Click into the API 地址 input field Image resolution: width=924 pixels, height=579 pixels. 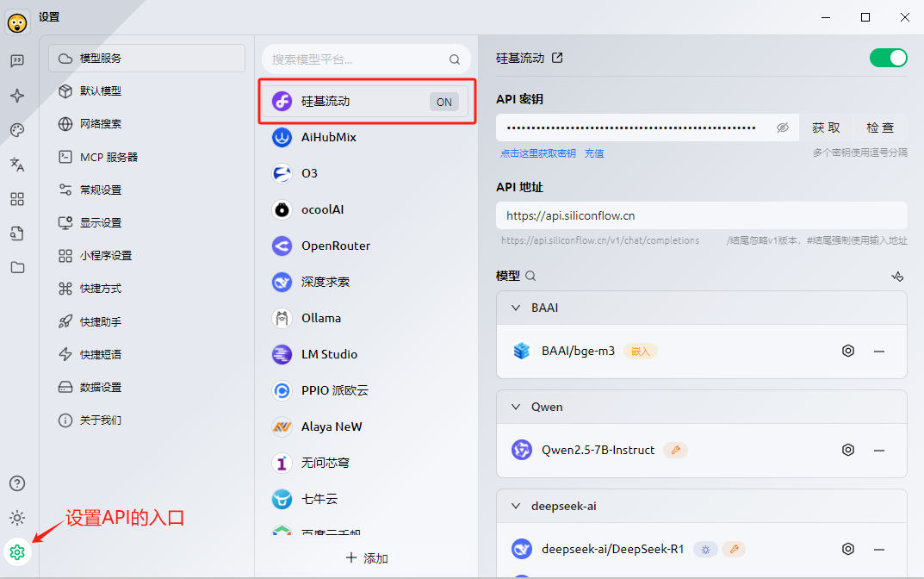(x=701, y=215)
